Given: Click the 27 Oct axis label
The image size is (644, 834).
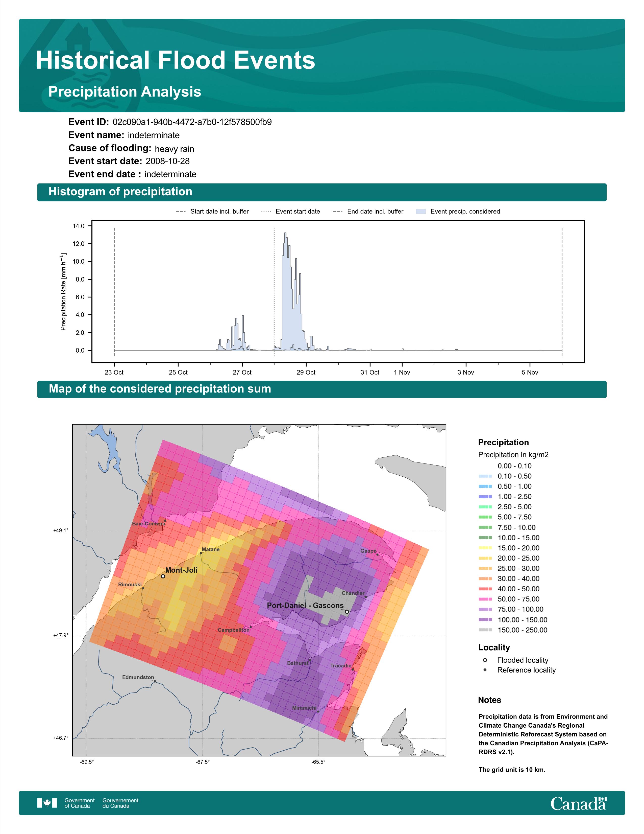Looking at the screenshot, I should click(x=242, y=373).
